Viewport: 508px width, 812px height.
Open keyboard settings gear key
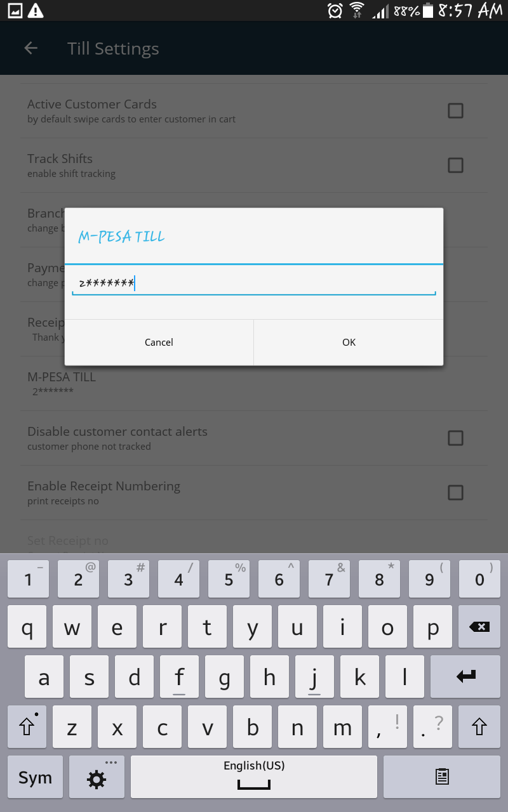tap(97, 777)
